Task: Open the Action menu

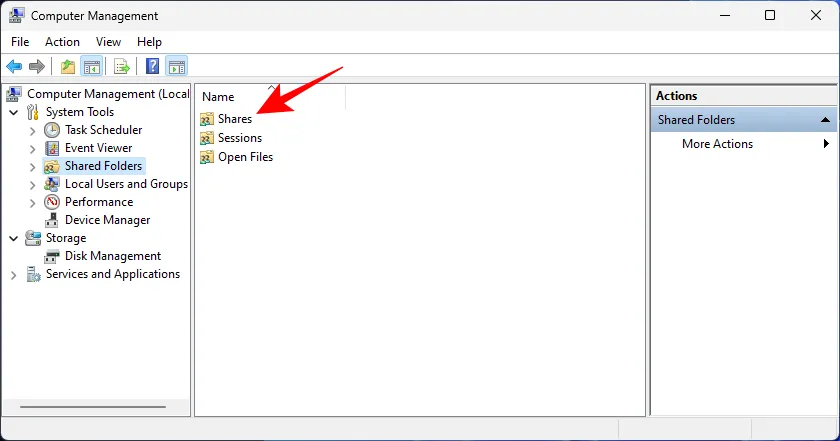Action: click(62, 42)
